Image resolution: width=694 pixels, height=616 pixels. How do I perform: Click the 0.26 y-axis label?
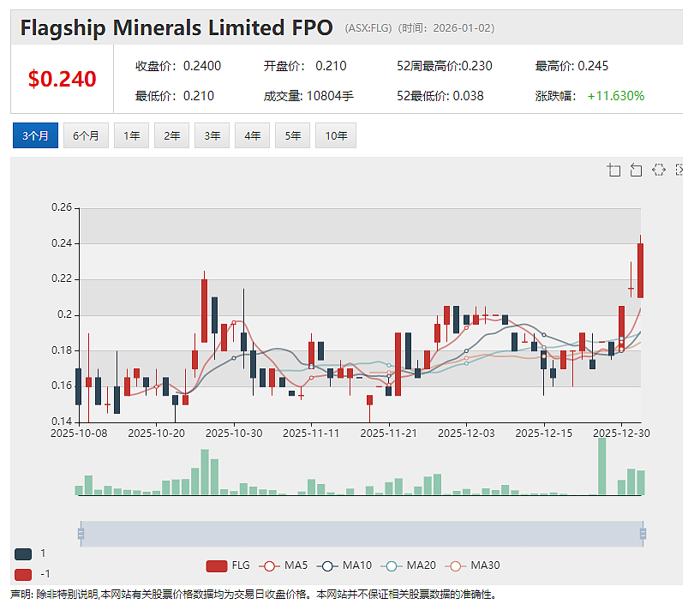coord(62,207)
